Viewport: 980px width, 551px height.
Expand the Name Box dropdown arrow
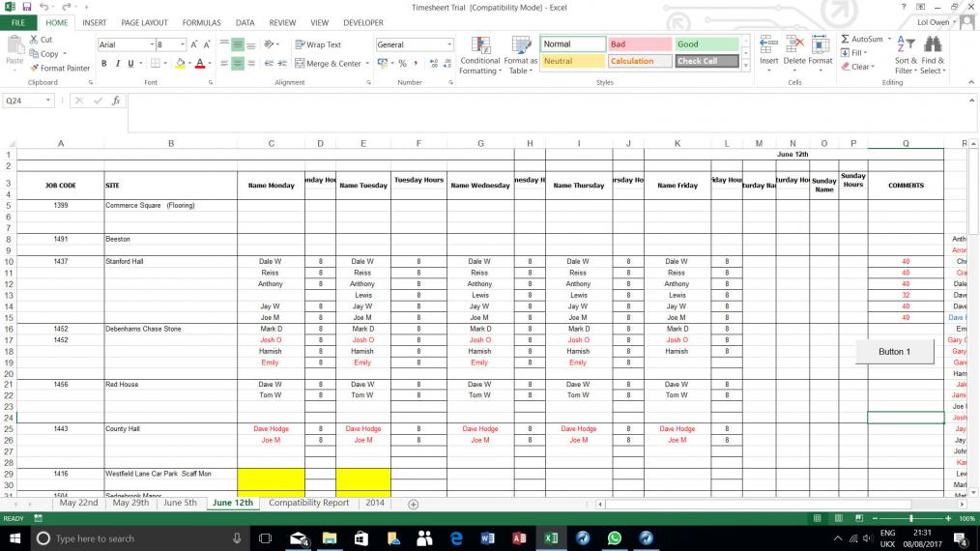47,101
